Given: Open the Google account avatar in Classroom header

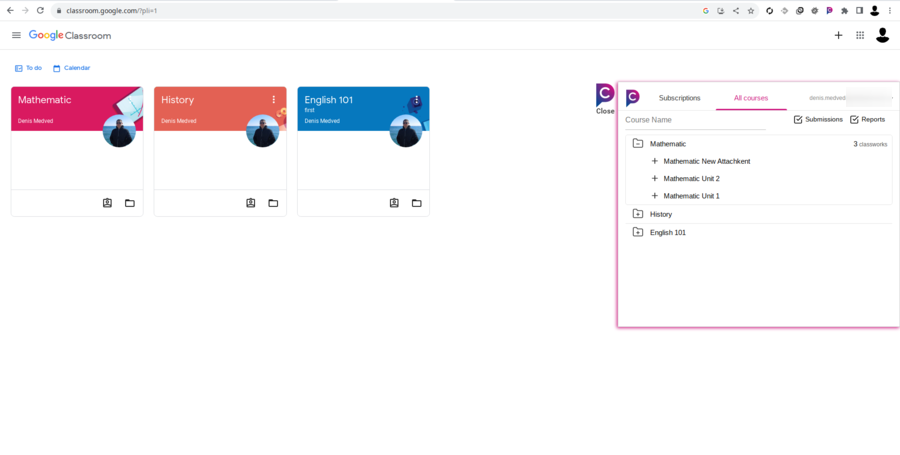Looking at the screenshot, I should click(x=882, y=35).
